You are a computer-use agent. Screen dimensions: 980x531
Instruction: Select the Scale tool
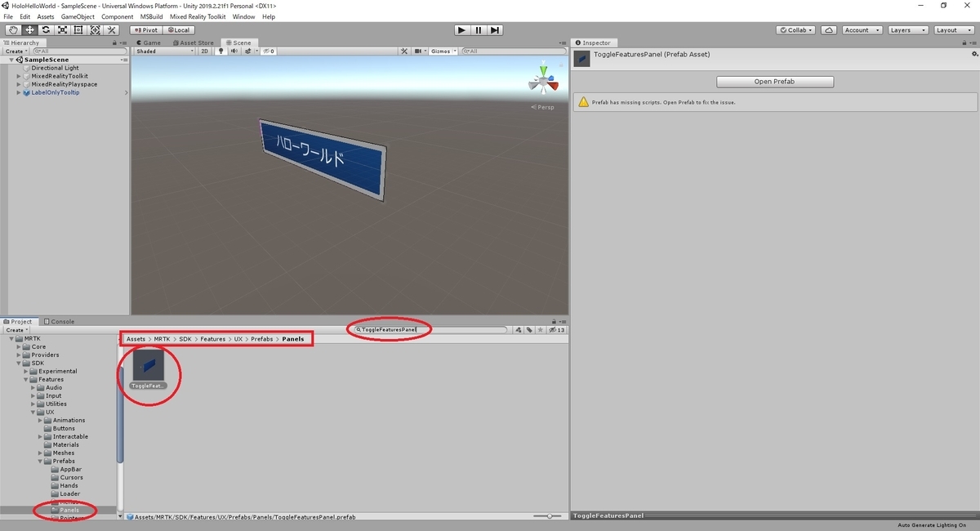tap(62, 30)
